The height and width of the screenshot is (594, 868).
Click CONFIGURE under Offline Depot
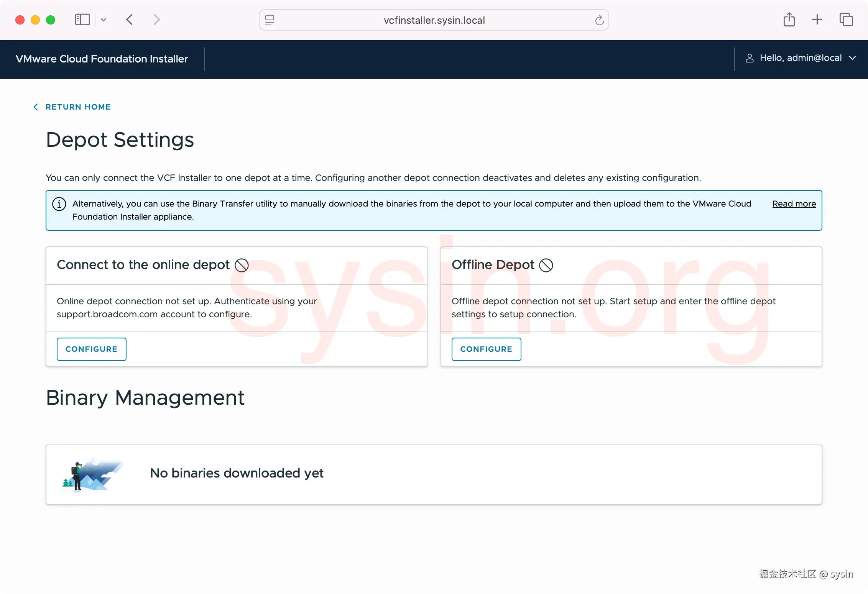point(486,349)
